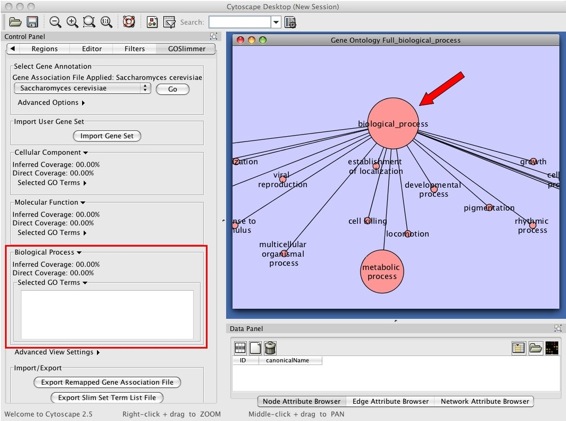Click the lifebuoy help icon
This screenshot has height=421, width=566.
[x=129, y=22]
